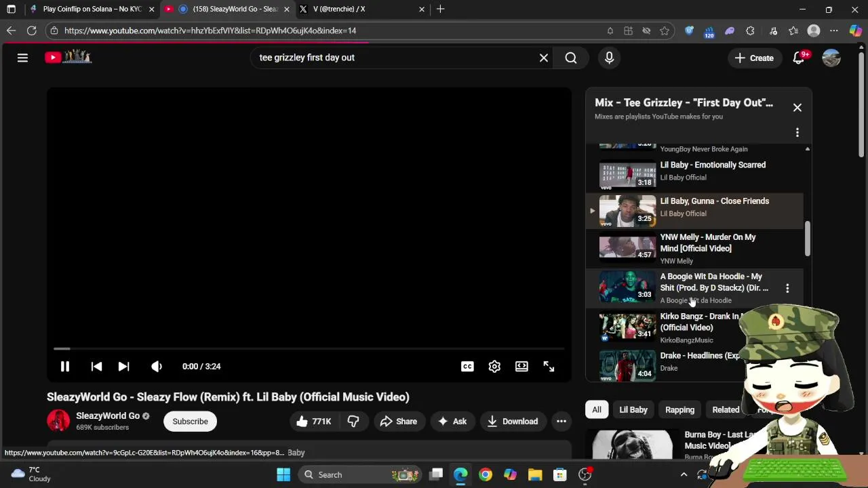Open the YouTube hamburger guide menu
868x488 pixels.
coord(22,58)
